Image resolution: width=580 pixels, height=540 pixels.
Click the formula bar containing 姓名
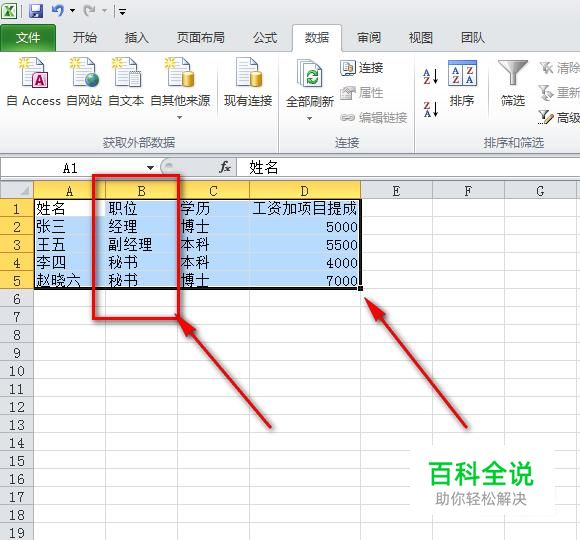click(x=408, y=168)
